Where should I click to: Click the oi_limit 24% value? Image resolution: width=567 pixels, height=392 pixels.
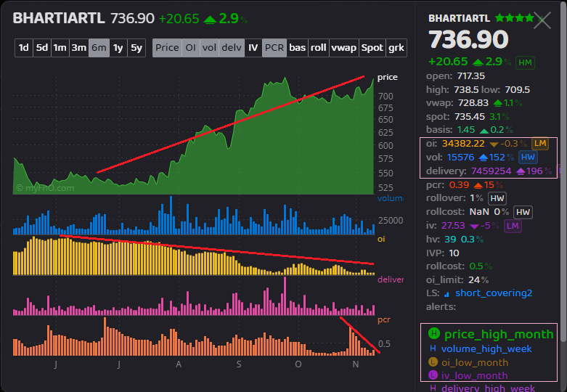[x=478, y=280]
